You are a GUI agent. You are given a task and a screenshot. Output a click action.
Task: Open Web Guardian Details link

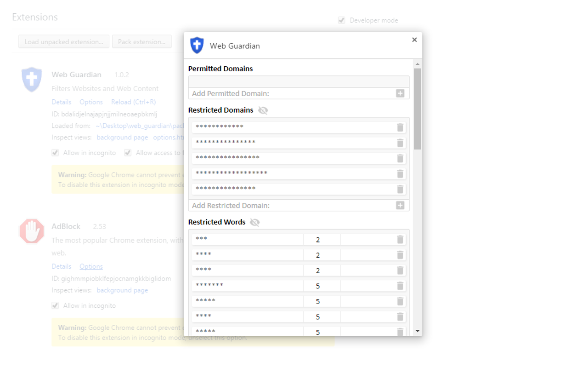tap(61, 102)
